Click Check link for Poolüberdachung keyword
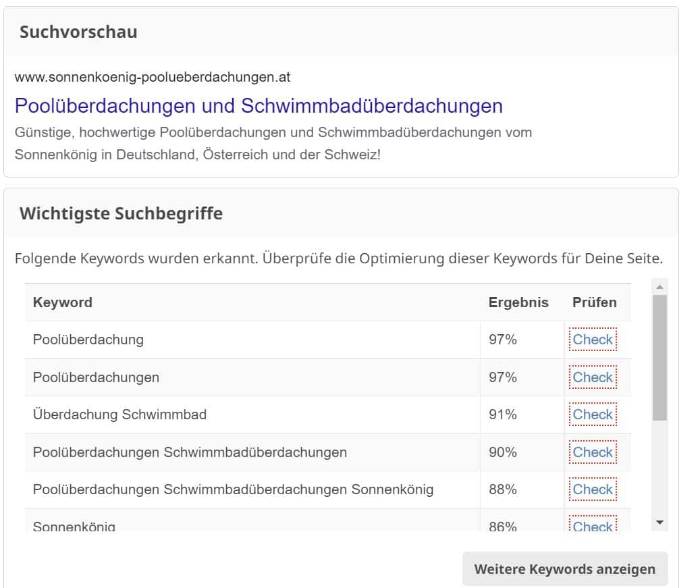 click(x=593, y=340)
